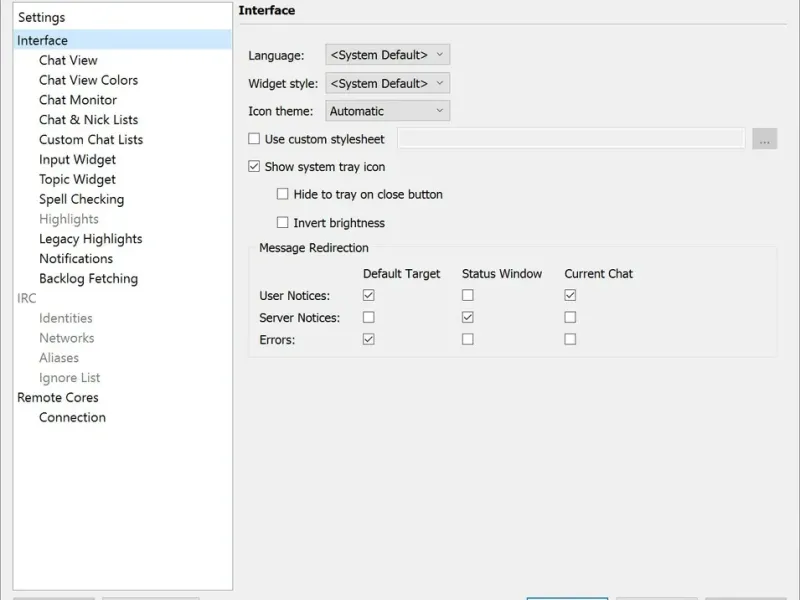Open Custom Chat Lists settings
Image resolution: width=800 pixels, height=600 pixels.
click(91, 140)
